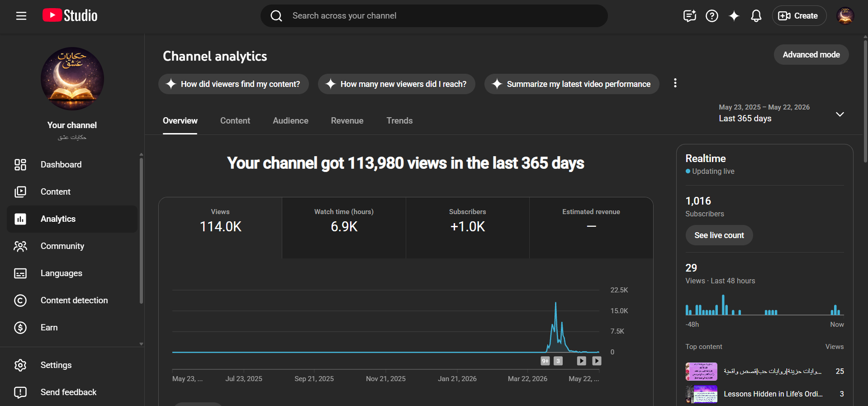Select Summarize my latest video performance chip

(x=572, y=84)
